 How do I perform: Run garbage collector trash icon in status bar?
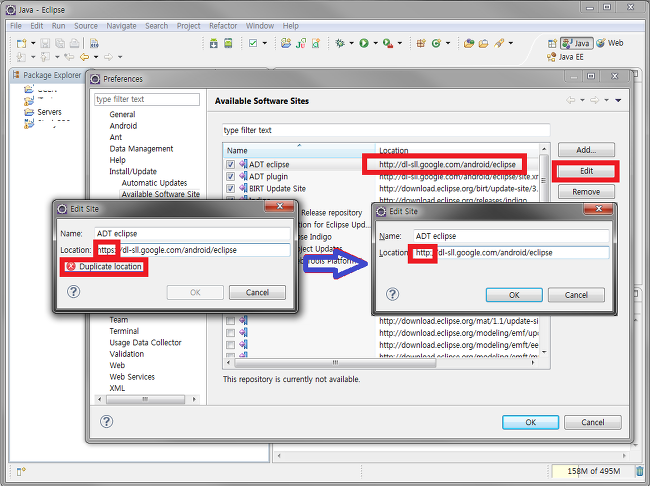pyautogui.click(x=640, y=471)
